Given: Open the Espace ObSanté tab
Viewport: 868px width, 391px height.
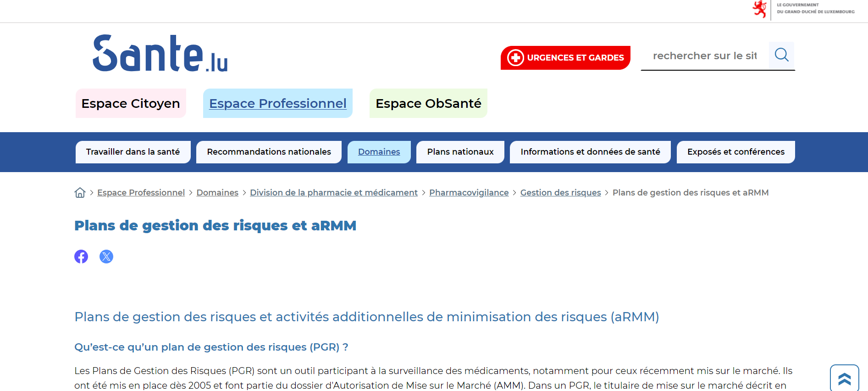Looking at the screenshot, I should click(x=428, y=103).
